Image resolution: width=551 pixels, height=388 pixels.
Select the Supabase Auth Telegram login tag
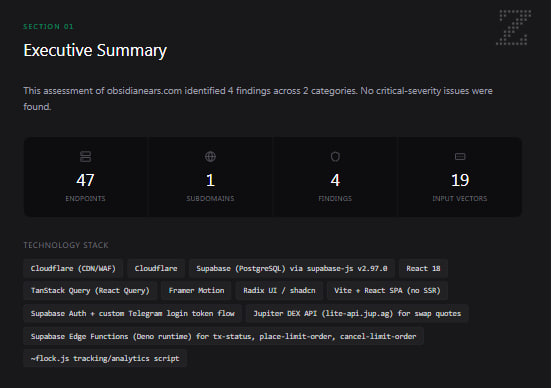(x=132, y=313)
